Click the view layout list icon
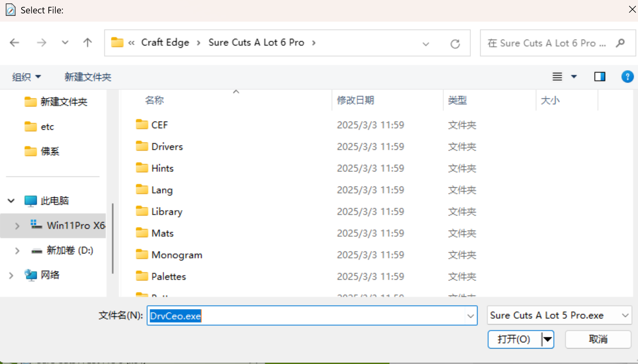This screenshot has height=364, width=638. pos(557,77)
